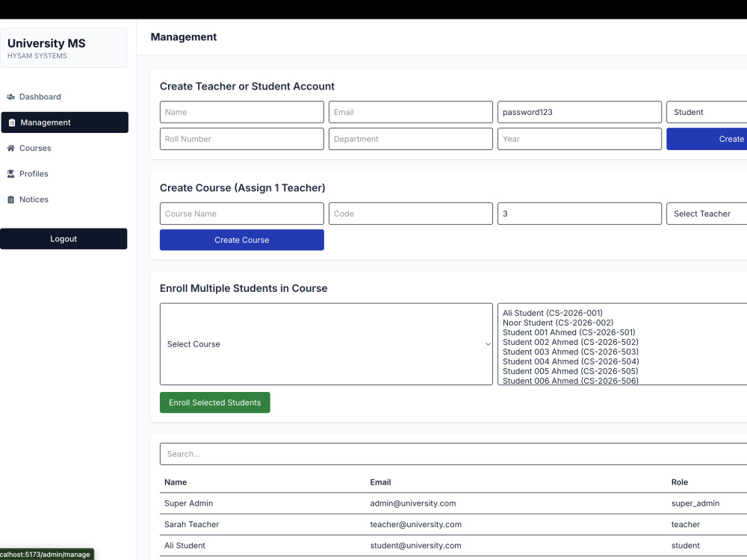
Task: Click the Courses home icon
Action: click(10, 148)
